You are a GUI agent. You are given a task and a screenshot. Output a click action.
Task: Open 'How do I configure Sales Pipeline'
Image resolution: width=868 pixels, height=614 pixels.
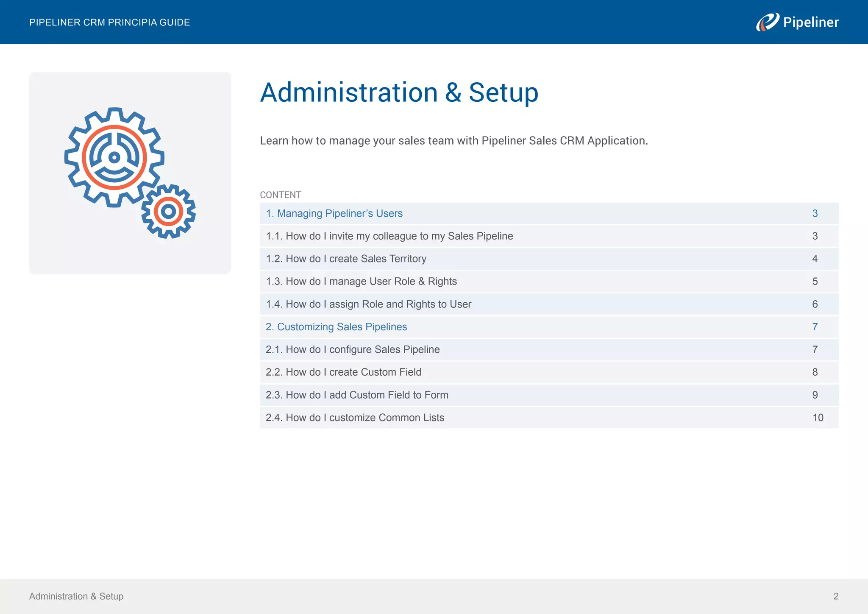click(353, 349)
